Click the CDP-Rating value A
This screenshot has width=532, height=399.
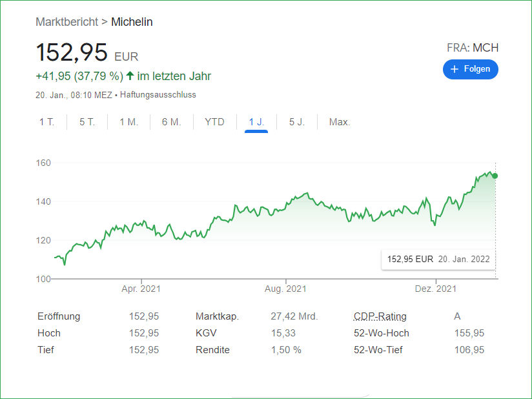(x=457, y=316)
